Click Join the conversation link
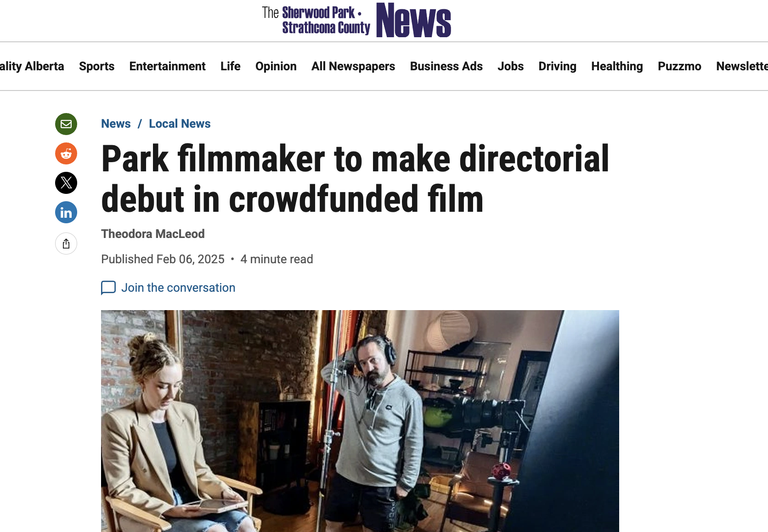Screen dimensions: 768x532 pyautogui.click(x=178, y=288)
